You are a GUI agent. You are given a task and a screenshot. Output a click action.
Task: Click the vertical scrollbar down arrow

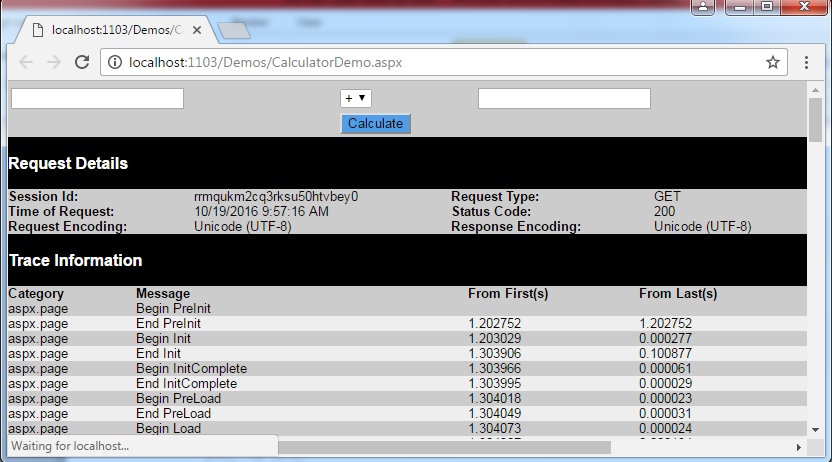(815, 430)
